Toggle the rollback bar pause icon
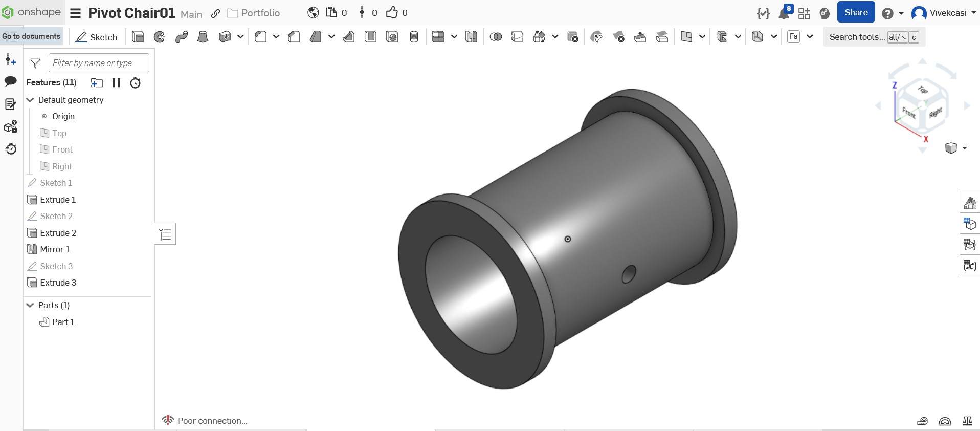This screenshot has height=431, width=980. coord(116,82)
